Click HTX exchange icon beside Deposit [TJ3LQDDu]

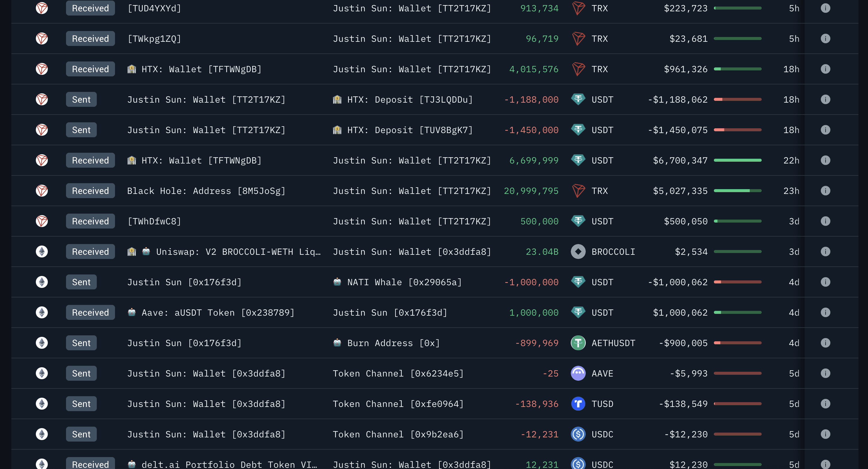(x=337, y=100)
